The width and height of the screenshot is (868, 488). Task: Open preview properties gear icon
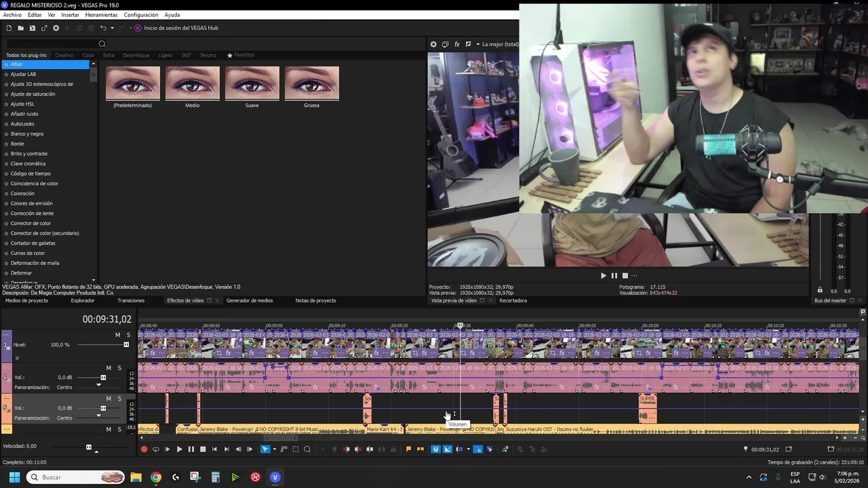(x=433, y=44)
